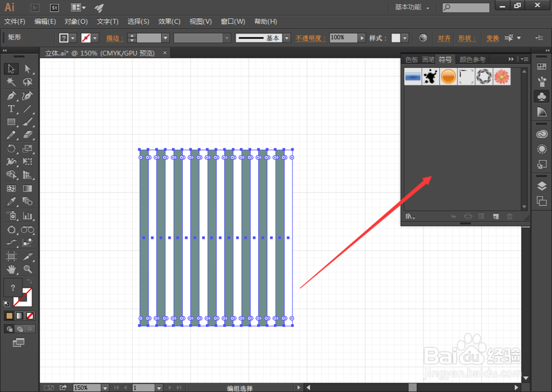Select the Selection (black arrow) tool
This screenshot has height=392, width=552.
pyautogui.click(x=11, y=68)
